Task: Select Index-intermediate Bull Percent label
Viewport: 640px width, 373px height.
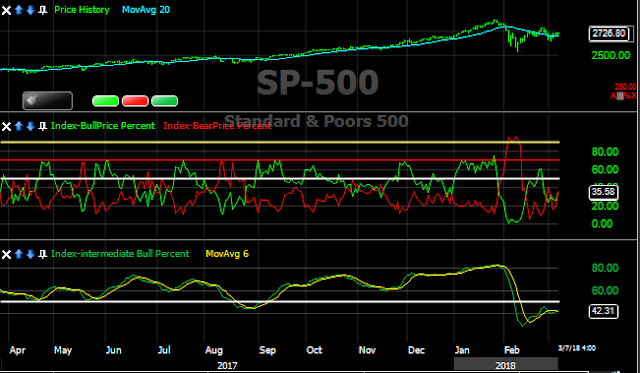Action: click(120, 254)
